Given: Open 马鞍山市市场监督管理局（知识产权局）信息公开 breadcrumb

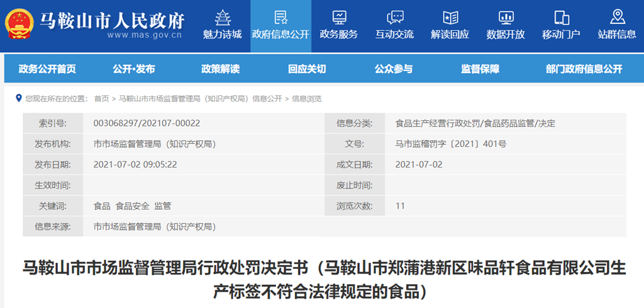Looking at the screenshot, I should click(201, 99).
